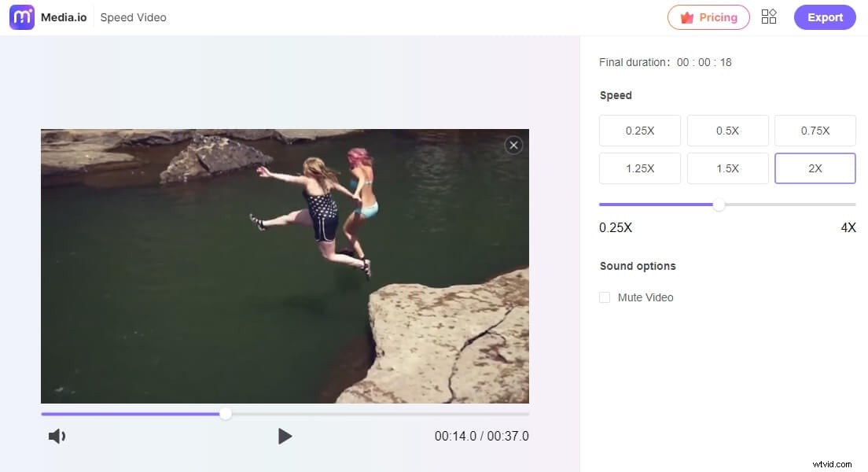Select the 1.25X speed preset
This screenshot has height=472, width=868.
[639, 168]
